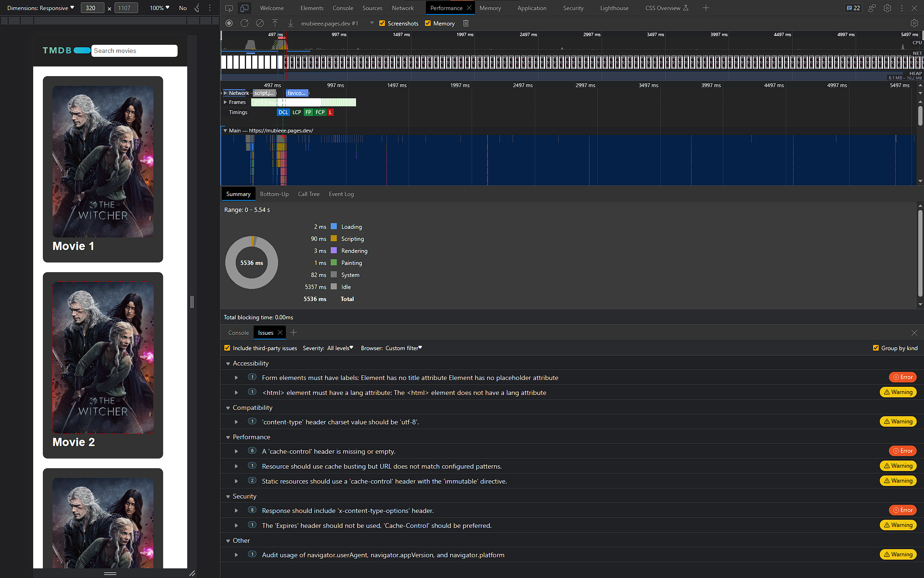Expand the cache-control header missing issue
Viewport: 924px width, 578px height.
[236, 451]
